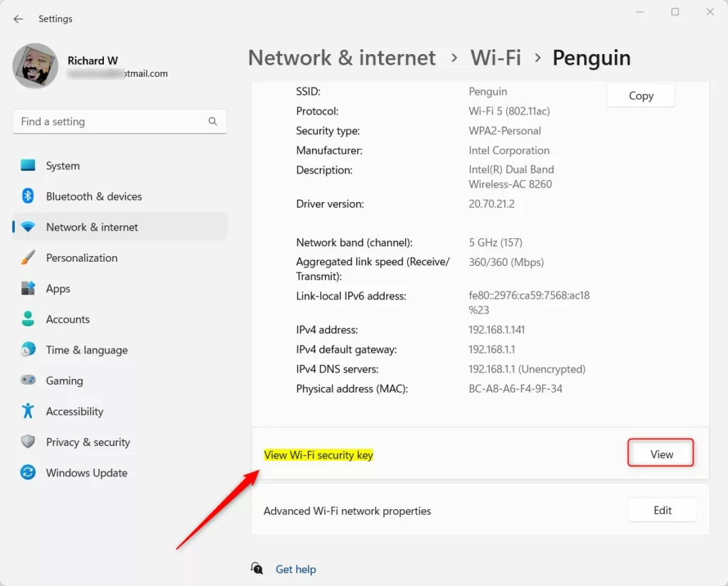This screenshot has height=586, width=728.
Task: Focus the Find a setting search box
Action: [x=110, y=122]
